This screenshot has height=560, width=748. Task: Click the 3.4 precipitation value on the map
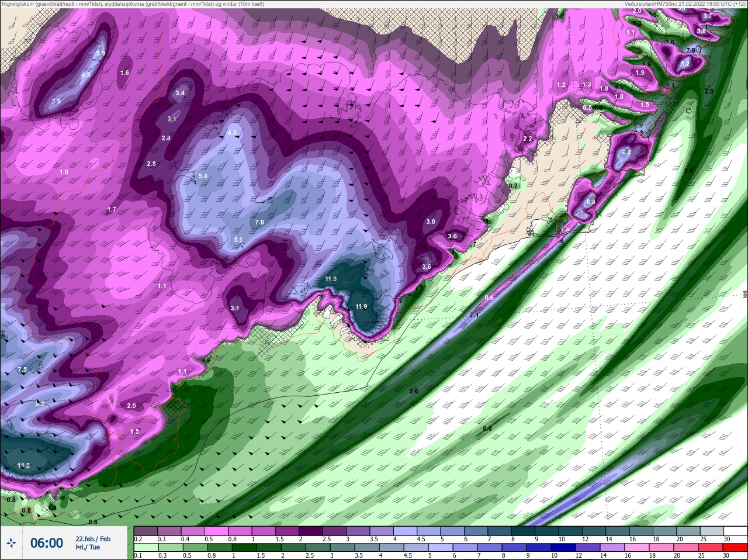click(x=180, y=93)
